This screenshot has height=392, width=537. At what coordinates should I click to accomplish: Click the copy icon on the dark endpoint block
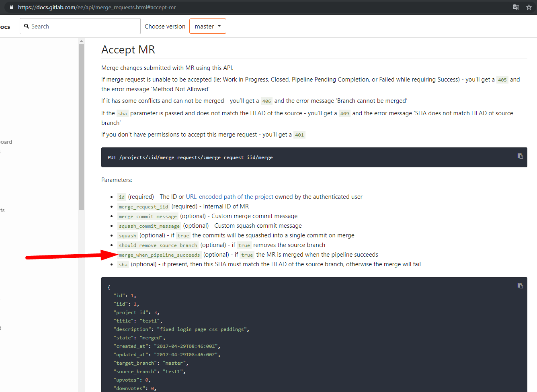pyautogui.click(x=520, y=156)
